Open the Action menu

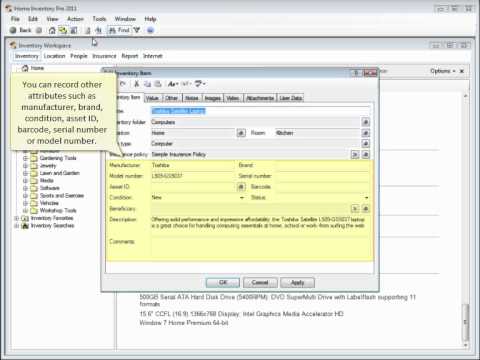[75, 19]
